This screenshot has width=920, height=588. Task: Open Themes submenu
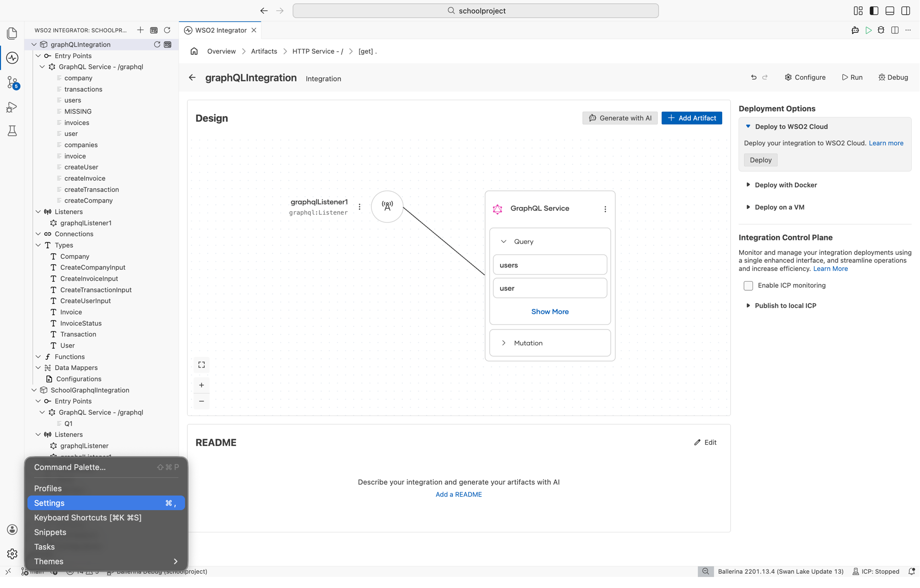pos(106,562)
